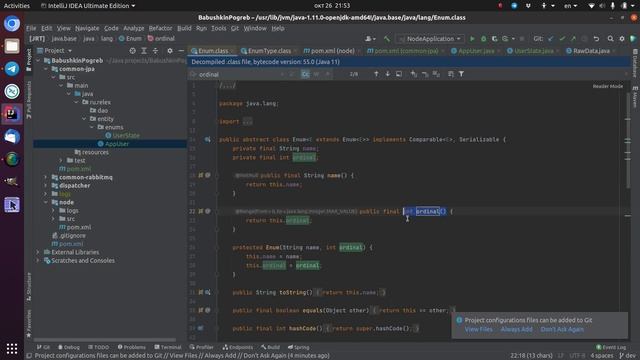The width and height of the screenshot is (640, 360).
Task: Open Search Everywhere magnifier icon
Action: (x=610, y=39)
